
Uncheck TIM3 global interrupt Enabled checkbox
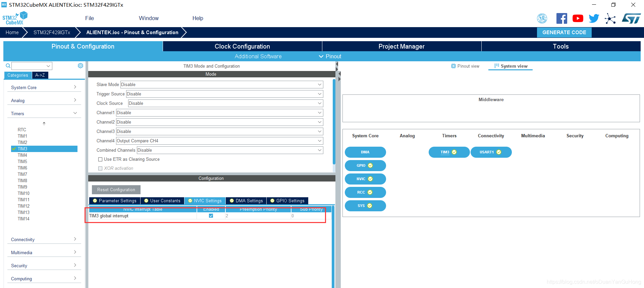pyautogui.click(x=211, y=216)
